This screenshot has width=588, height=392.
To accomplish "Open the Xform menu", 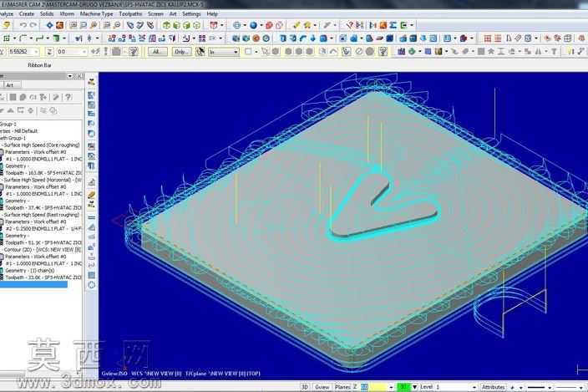I will 67,14.
